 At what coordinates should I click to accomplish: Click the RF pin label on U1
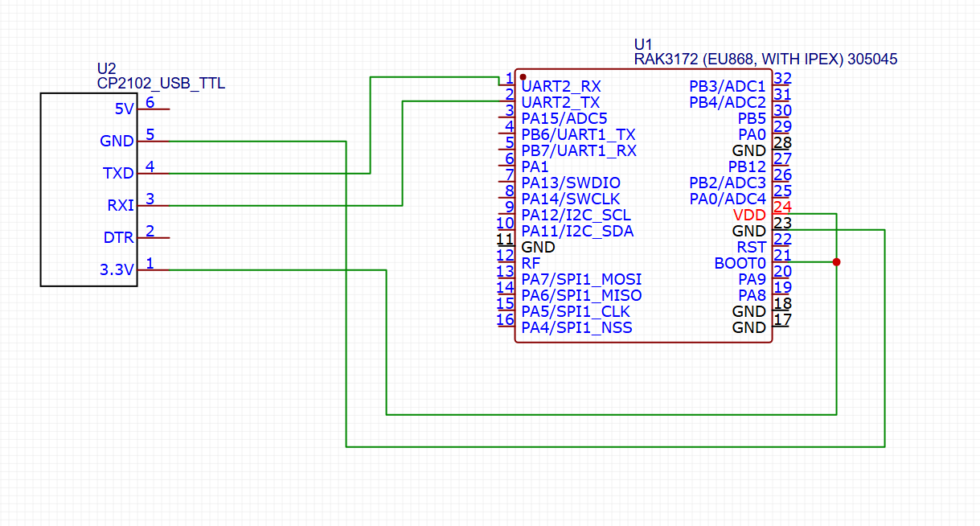tap(531, 263)
